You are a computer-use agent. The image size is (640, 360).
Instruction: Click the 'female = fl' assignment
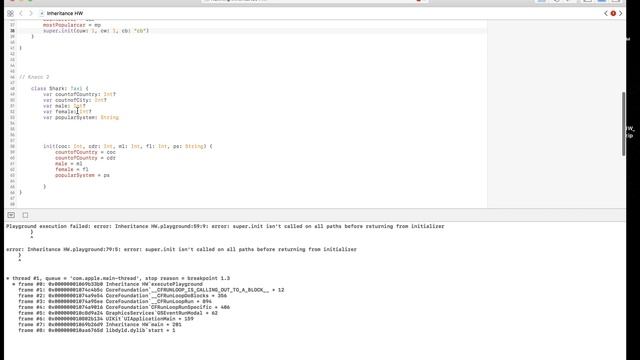(71, 169)
